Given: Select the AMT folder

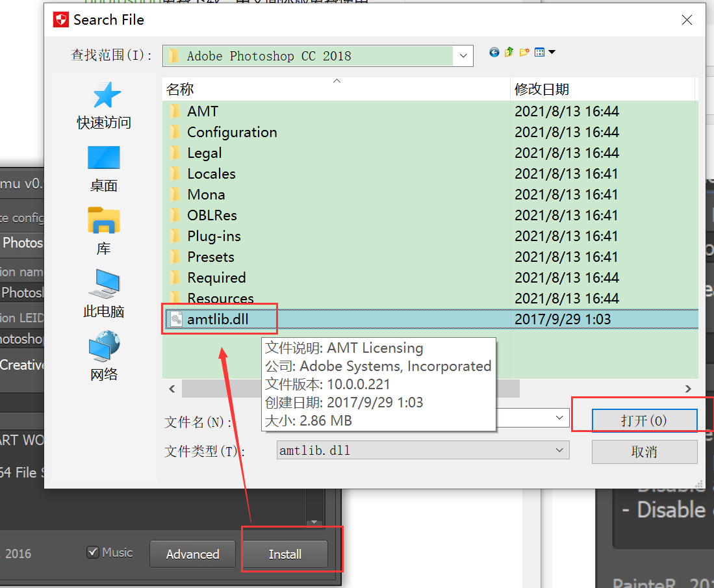Looking at the screenshot, I should (x=203, y=111).
